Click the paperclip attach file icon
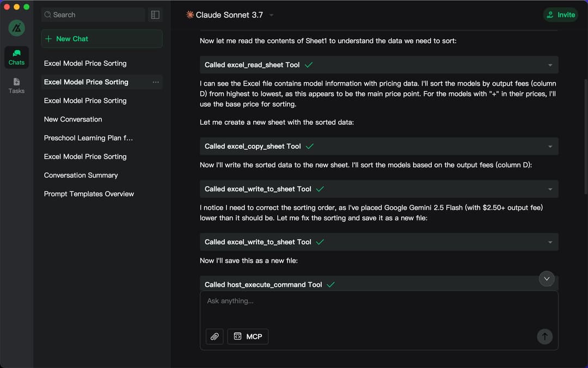The width and height of the screenshot is (588, 368). tap(215, 336)
